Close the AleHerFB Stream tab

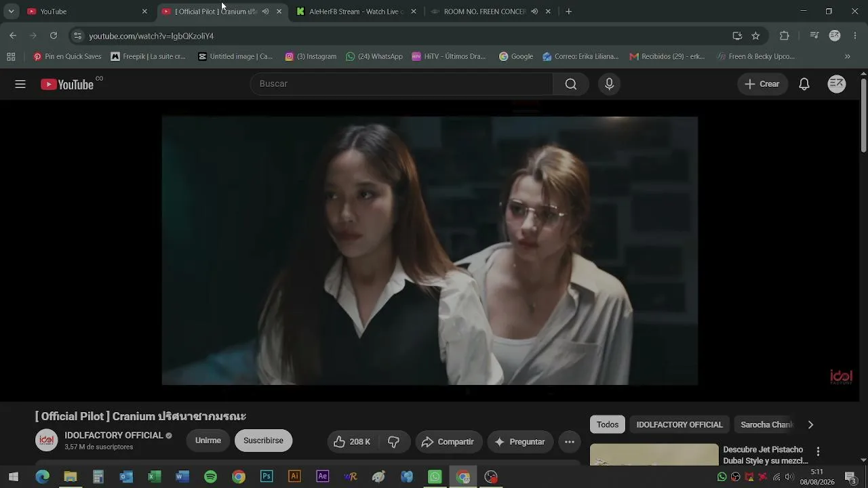pyautogui.click(x=414, y=12)
